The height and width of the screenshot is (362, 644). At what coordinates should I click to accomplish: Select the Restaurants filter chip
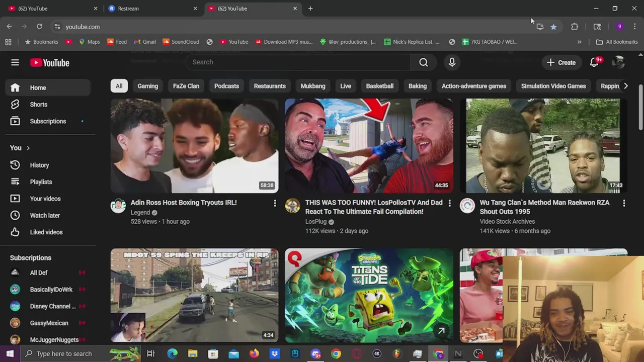click(270, 86)
